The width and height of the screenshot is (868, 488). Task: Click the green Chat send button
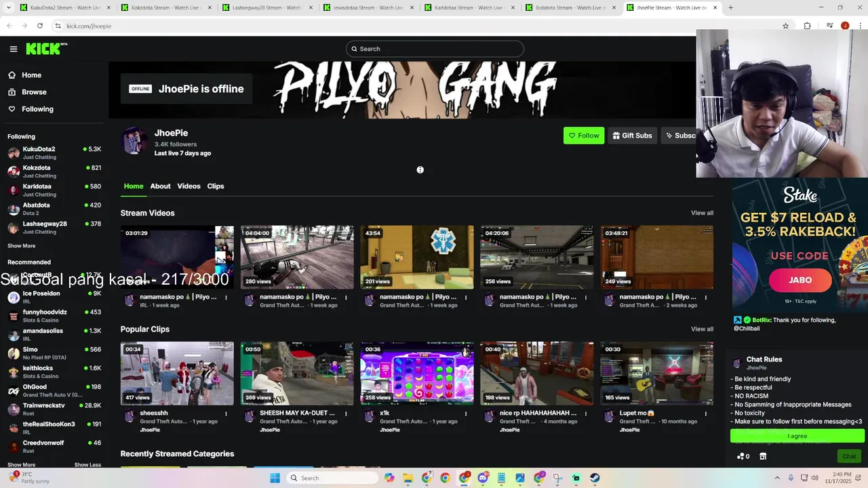(849, 456)
